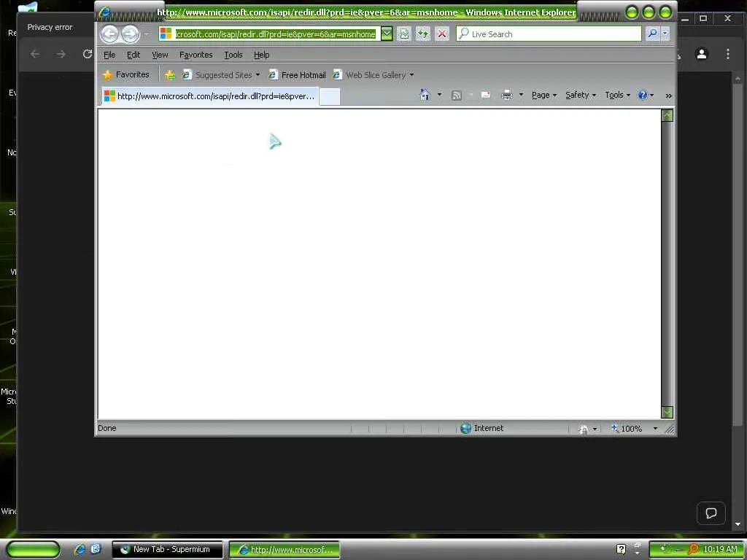Open the View menu
This screenshot has width=747, height=560.
coord(160,55)
